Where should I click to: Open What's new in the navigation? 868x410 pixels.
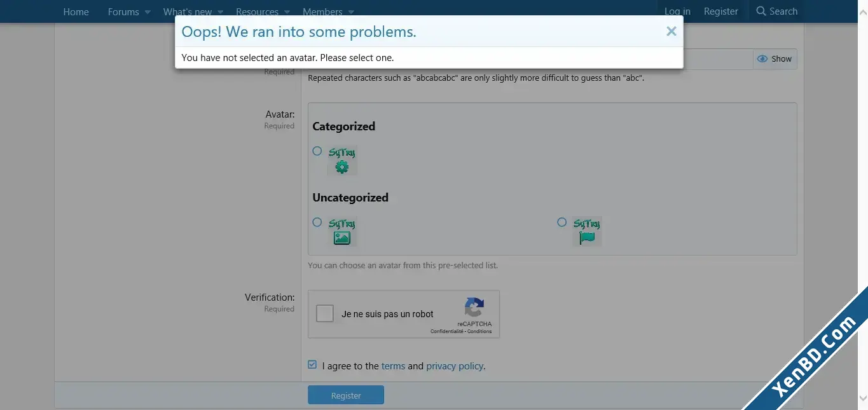pyautogui.click(x=188, y=11)
